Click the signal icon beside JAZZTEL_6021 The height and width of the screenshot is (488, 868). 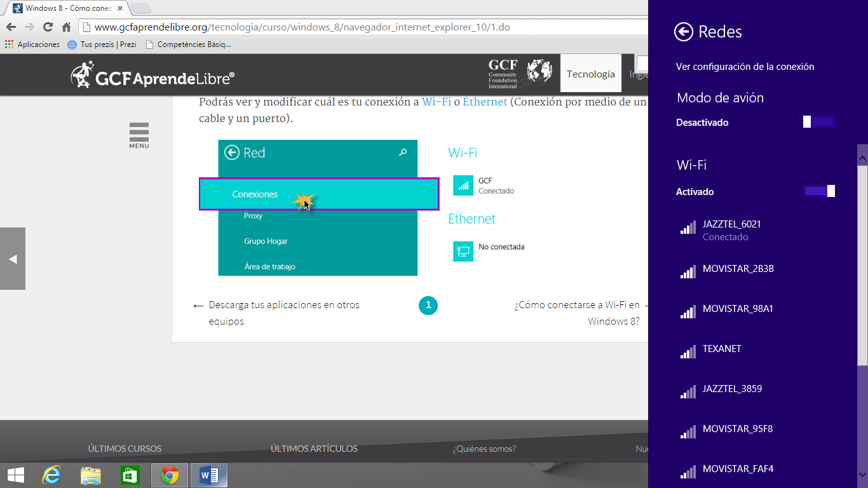tap(688, 227)
